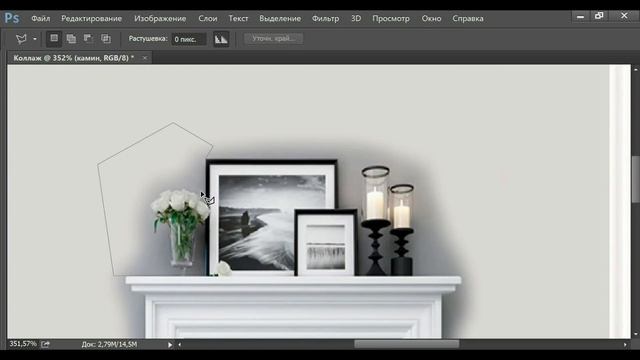Open the Слои menu
Screen dimensions: 640x360
tap(208, 18)
